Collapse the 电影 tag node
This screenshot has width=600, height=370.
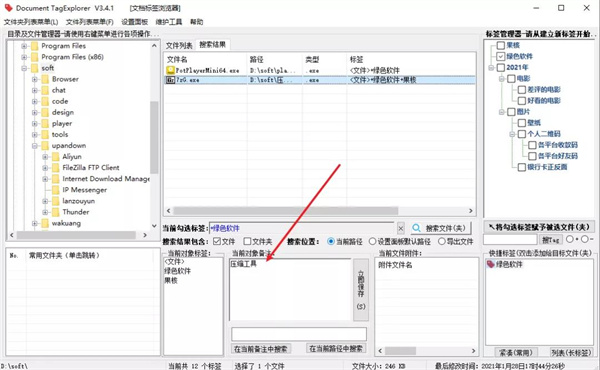coord(502,79)
